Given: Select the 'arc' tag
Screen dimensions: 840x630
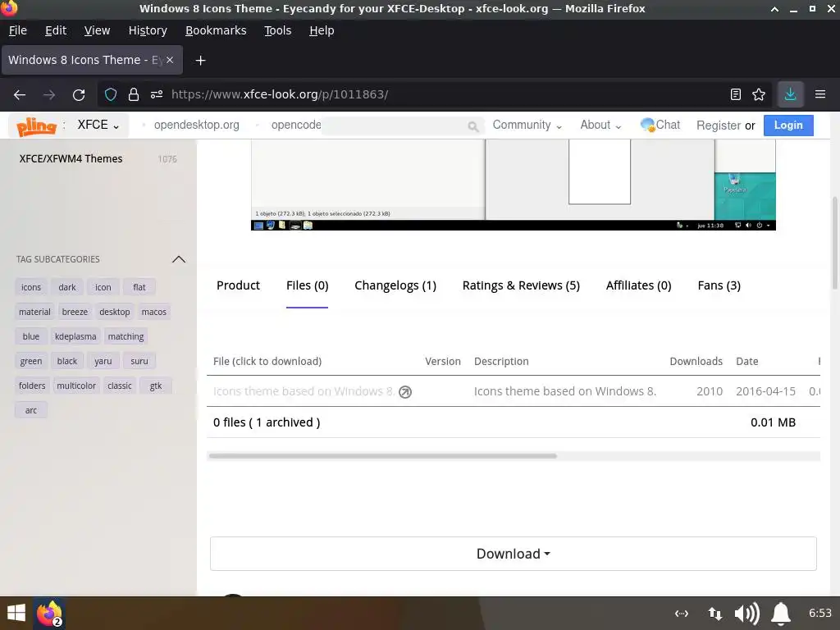Looking at the screenshot, I should 31,410.
